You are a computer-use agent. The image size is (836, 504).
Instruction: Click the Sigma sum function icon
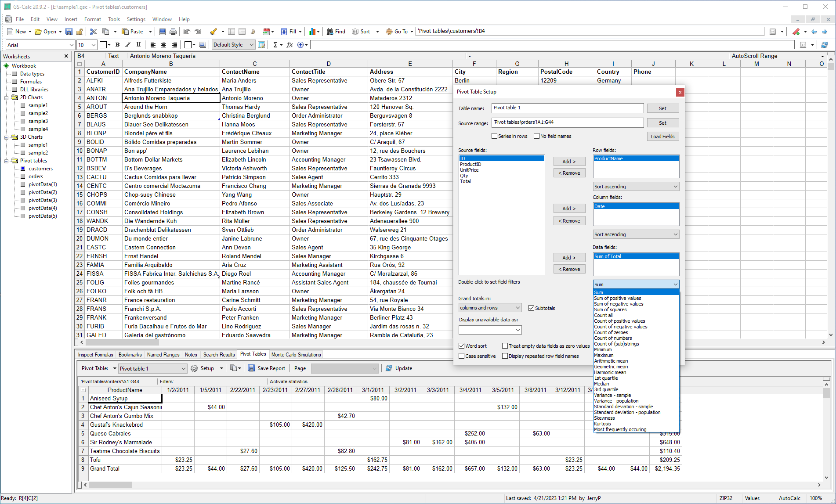(275, 45)
